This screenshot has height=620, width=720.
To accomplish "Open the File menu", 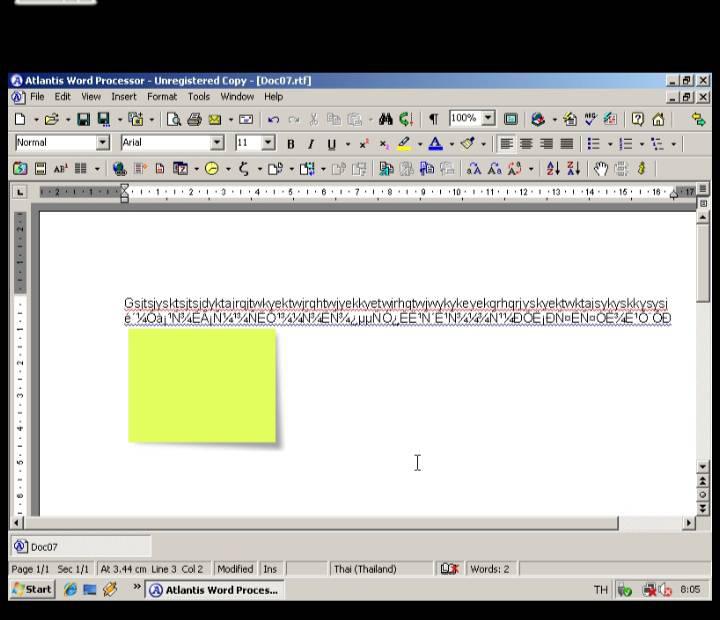I will (x=37, y=97).
